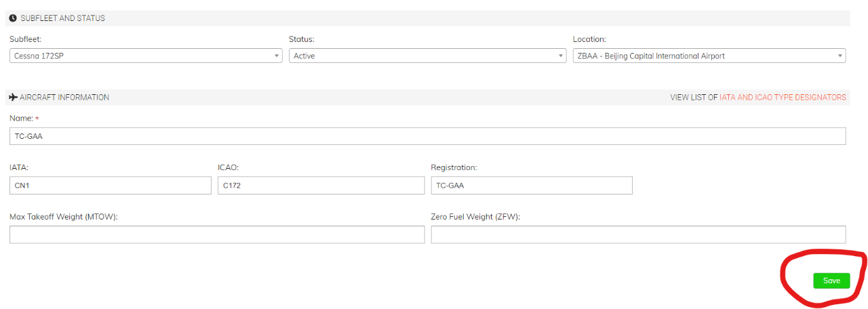Click the IATA label text

[x=18, y=167]
